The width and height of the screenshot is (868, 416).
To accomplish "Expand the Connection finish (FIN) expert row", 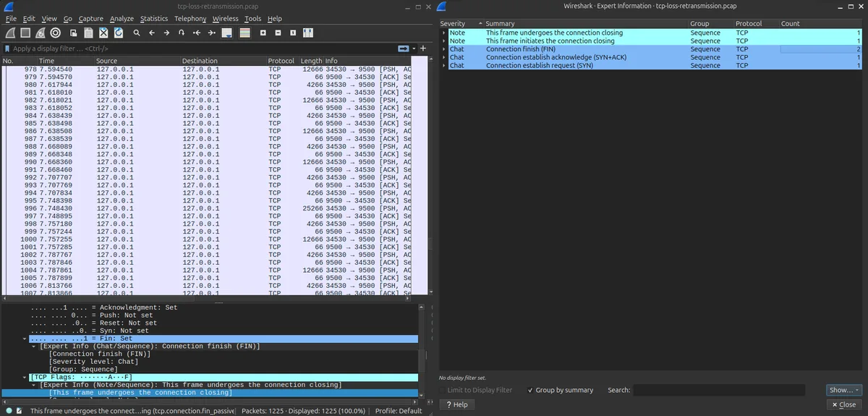I will (x=444, y=49).
